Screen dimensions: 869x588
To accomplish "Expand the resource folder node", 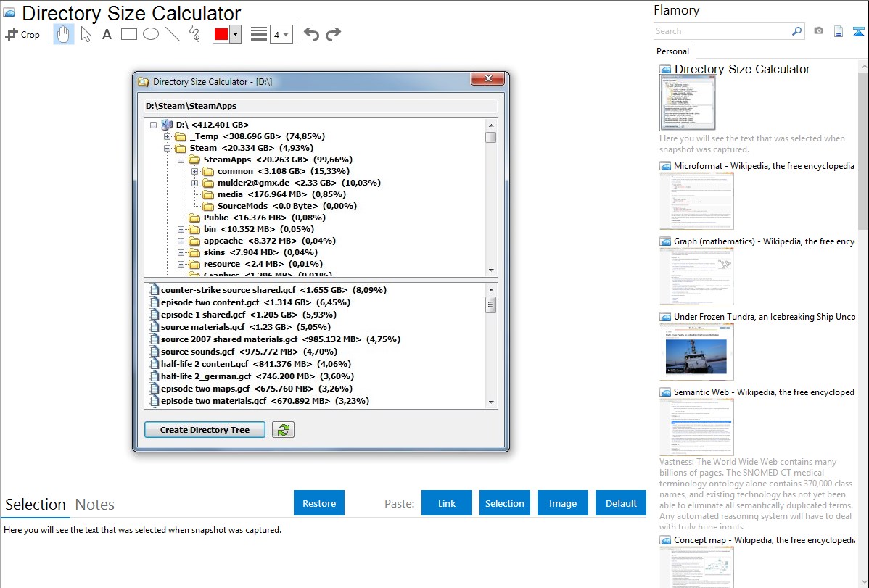I will [x=181, y=265].
